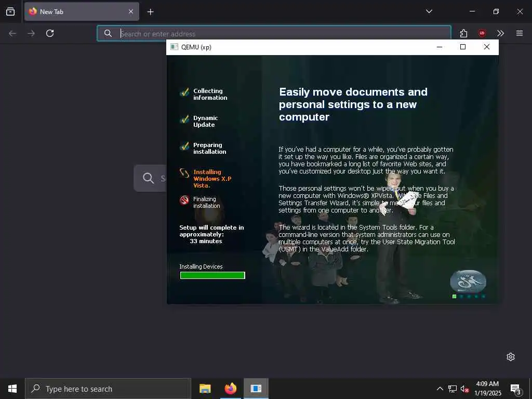
Task: Open File Explorer from the taskbar
Action: coord(205,389)
